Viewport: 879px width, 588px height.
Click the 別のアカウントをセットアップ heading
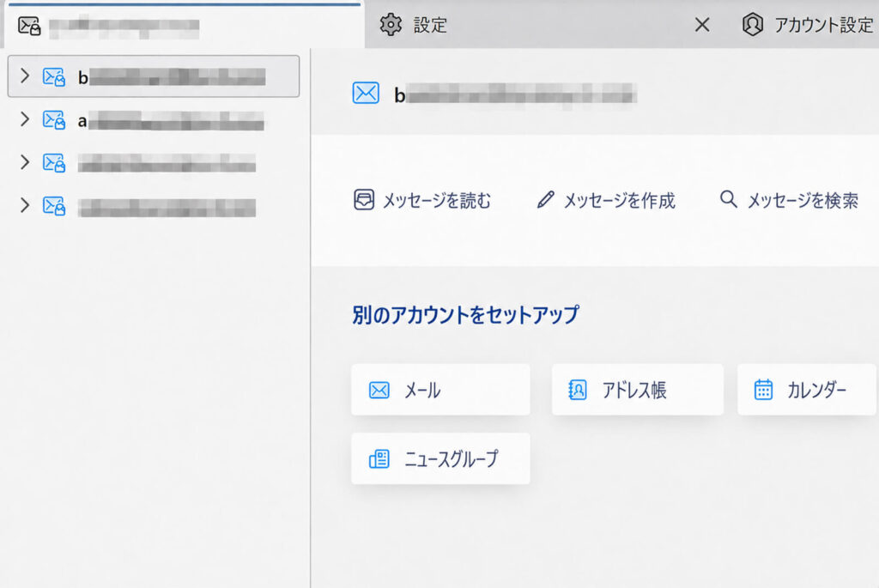click(465, 314)
